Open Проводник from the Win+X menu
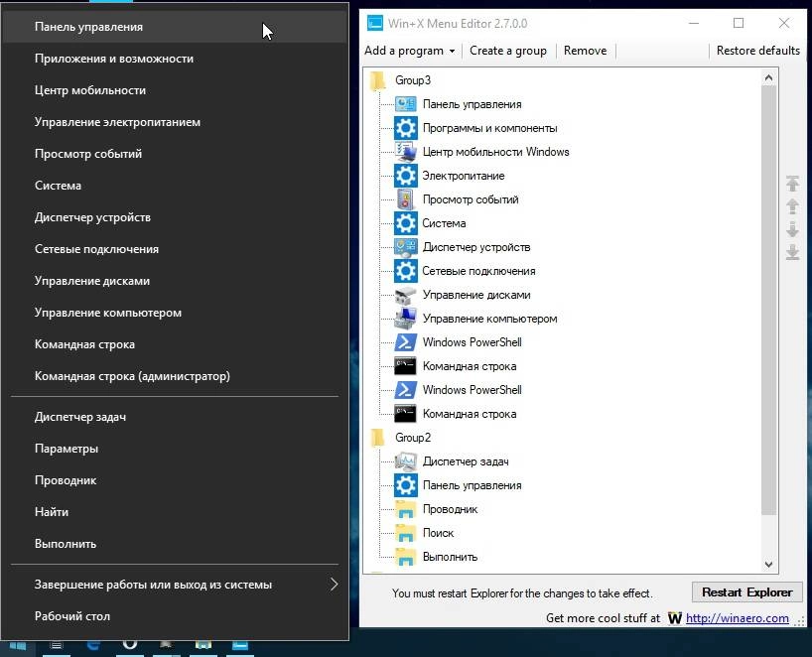 click(175, 480)
